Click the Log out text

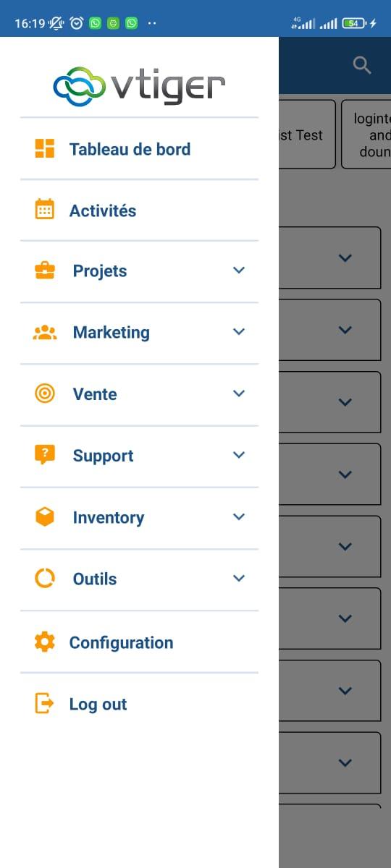[x=98, y=705]
